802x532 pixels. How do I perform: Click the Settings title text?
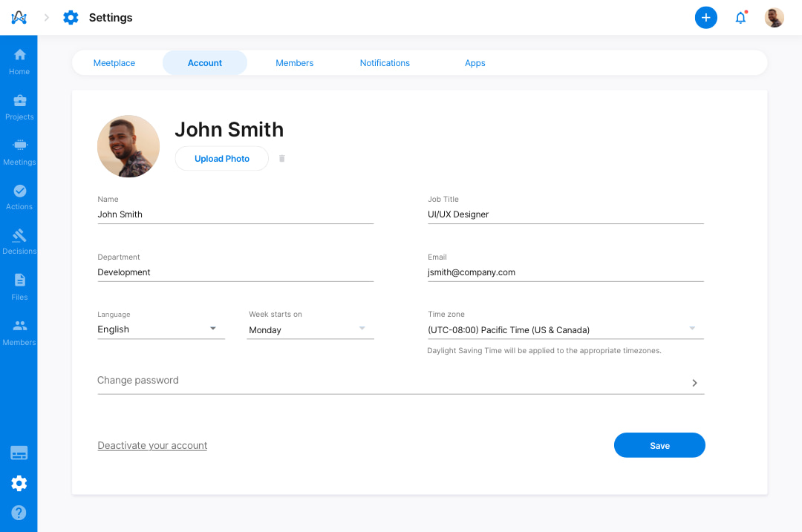pyautogui.click(x=111, y=17)
